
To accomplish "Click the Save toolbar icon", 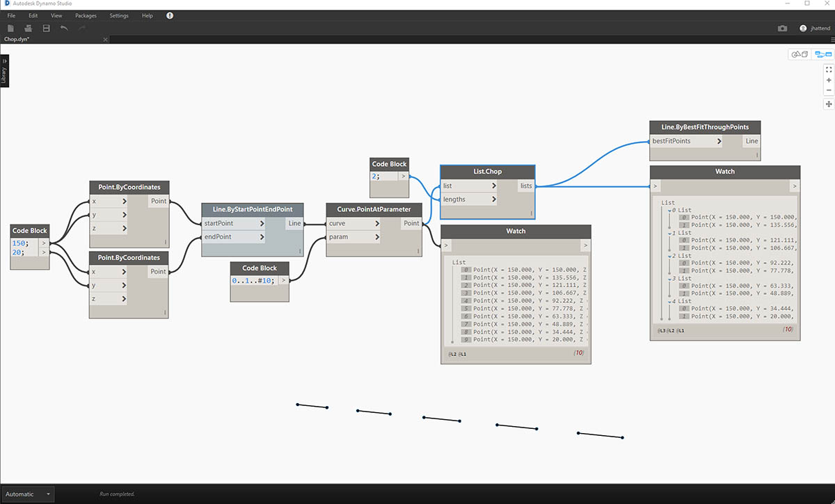I will point(46,28).
